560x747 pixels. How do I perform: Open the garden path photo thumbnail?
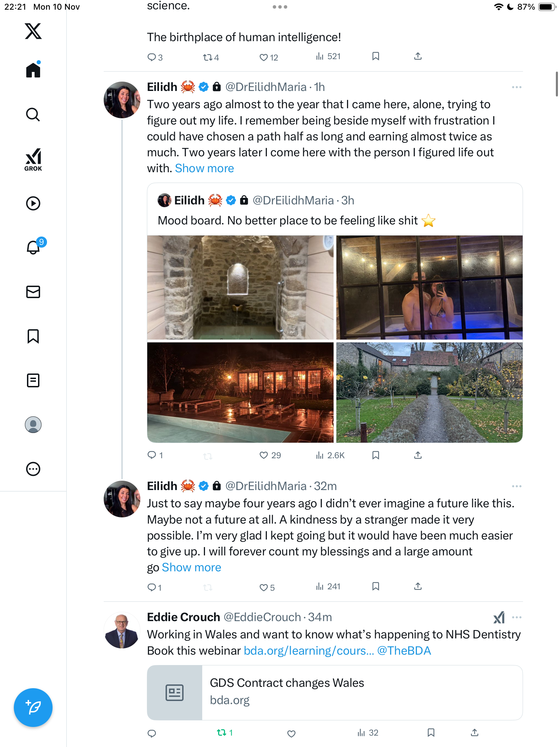click(429, 393)
